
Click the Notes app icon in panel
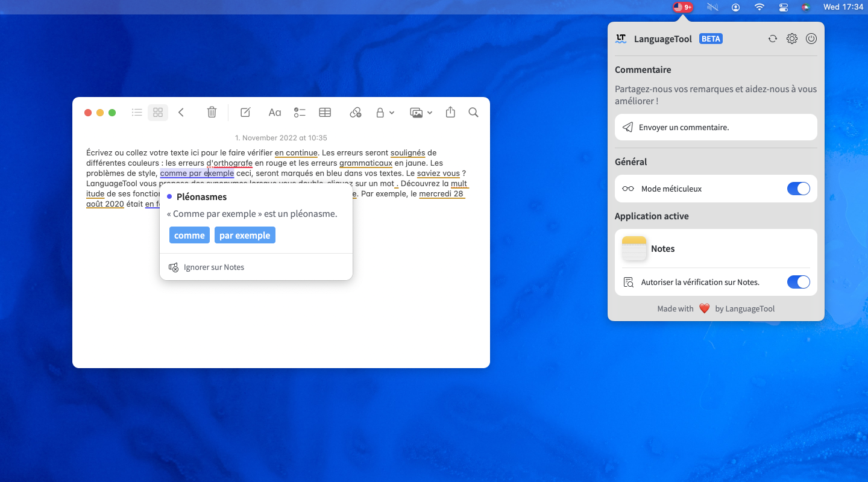pyautogui.click(x=634, y=248)
